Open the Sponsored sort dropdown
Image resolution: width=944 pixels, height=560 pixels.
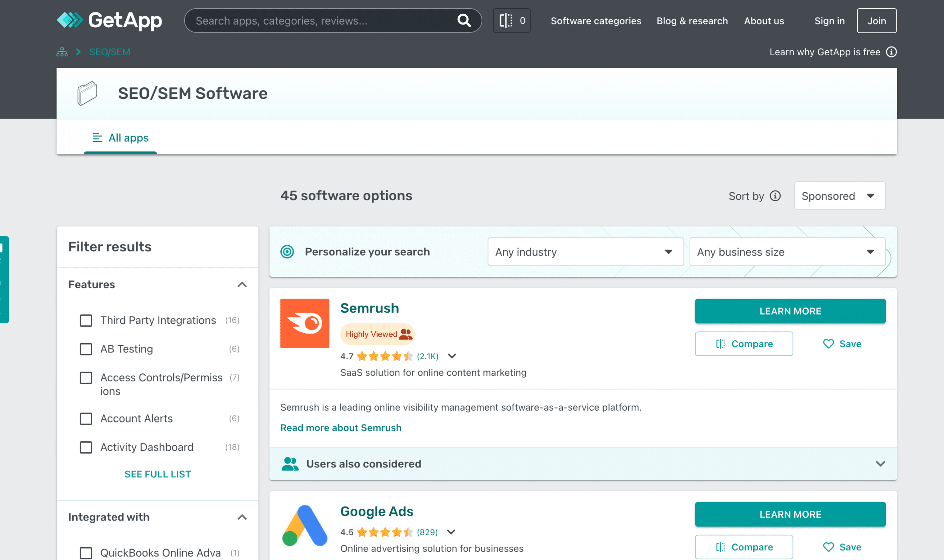click(x=839, y=196)
